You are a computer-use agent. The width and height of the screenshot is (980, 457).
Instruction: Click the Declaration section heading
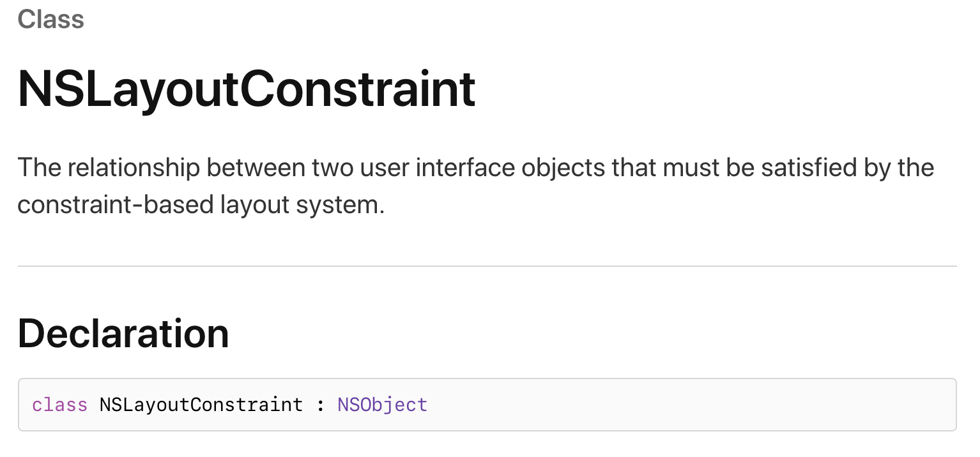(123, 334)
